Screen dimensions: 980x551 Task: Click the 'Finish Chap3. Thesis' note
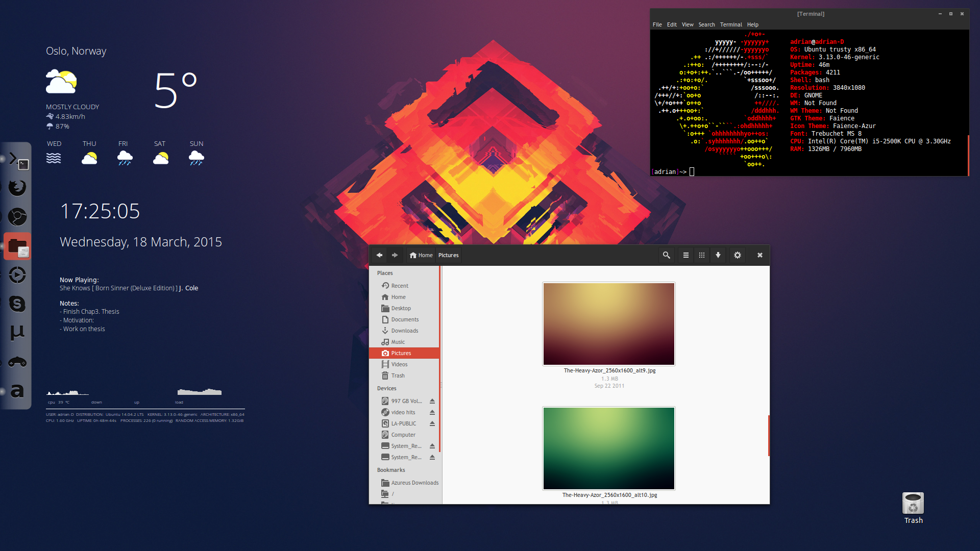coord(89,311)
